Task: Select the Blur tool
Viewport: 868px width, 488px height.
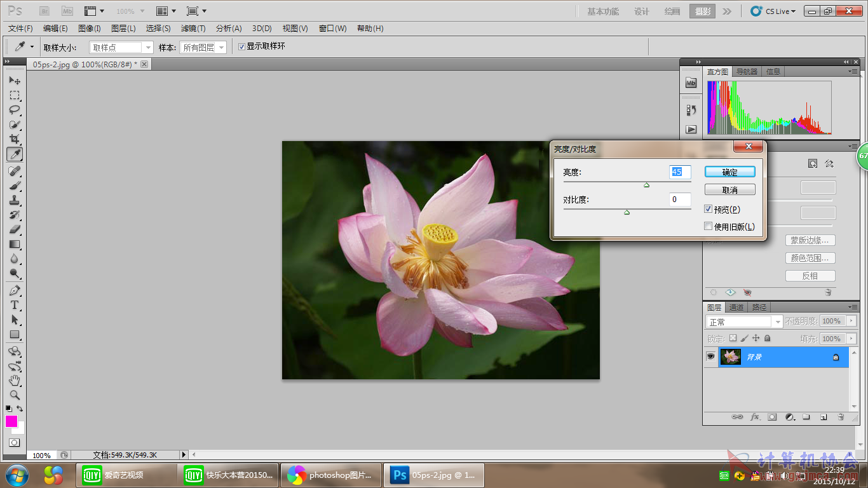Action: click(15, 259)
